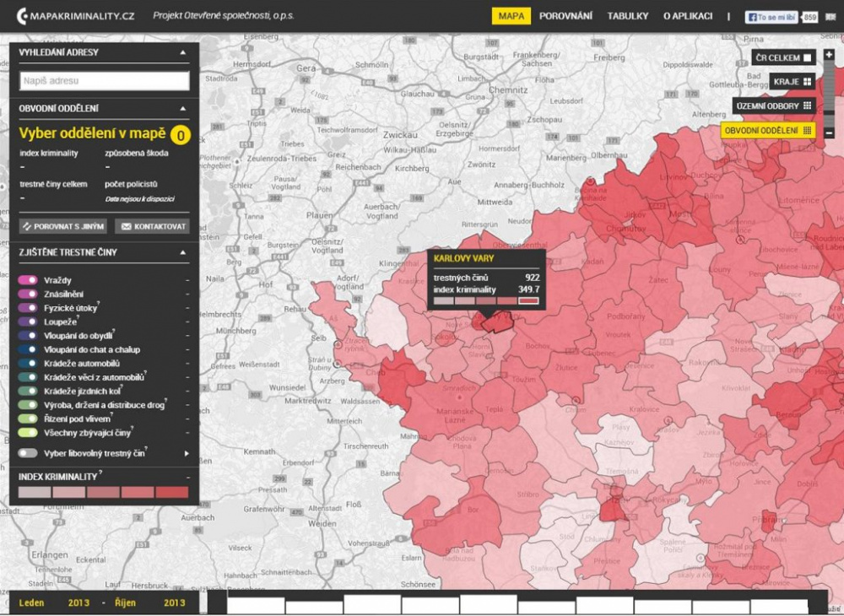Open the TABULKY tab
Screen dimensions: 844x616
pos(628,16)
